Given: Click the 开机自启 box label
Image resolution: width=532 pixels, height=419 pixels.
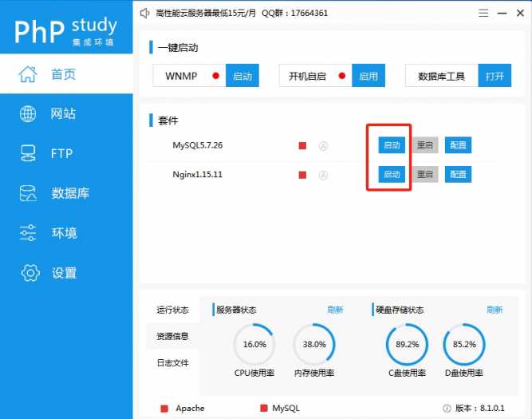Looking at the screenshot, I should (x=307, y=76).
